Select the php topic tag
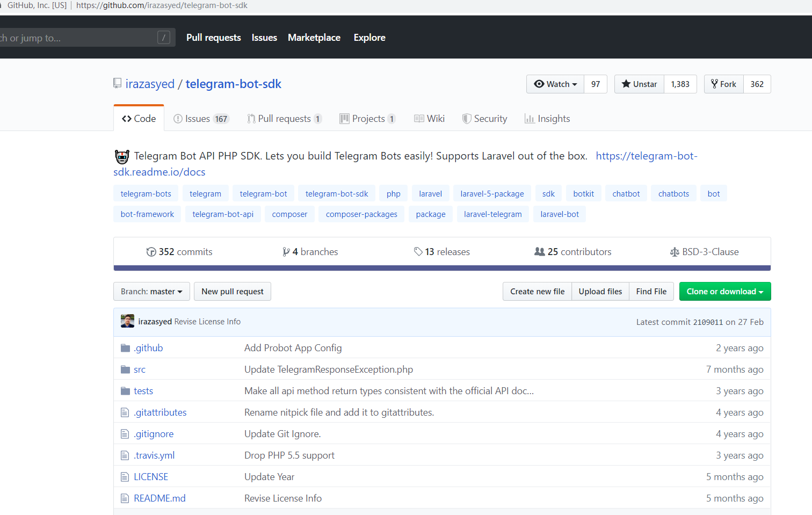The height and width of the screenshot is (515, 812). (x=394, y=194)
